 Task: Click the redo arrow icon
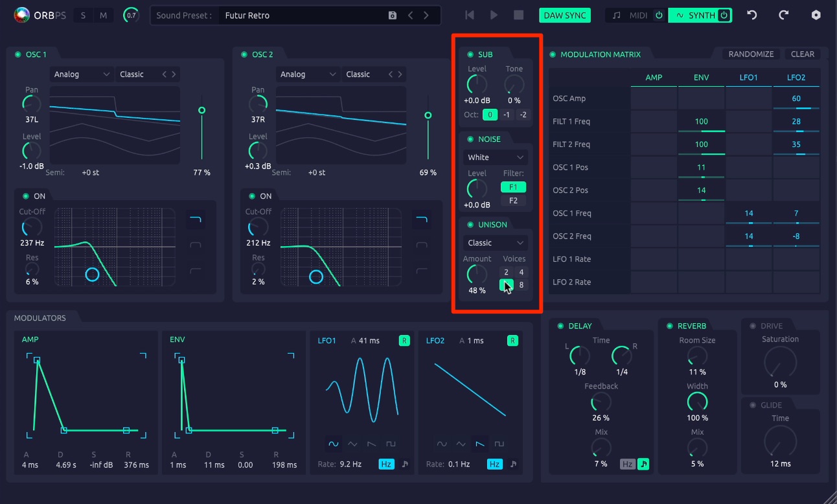[x=783, y=15]
